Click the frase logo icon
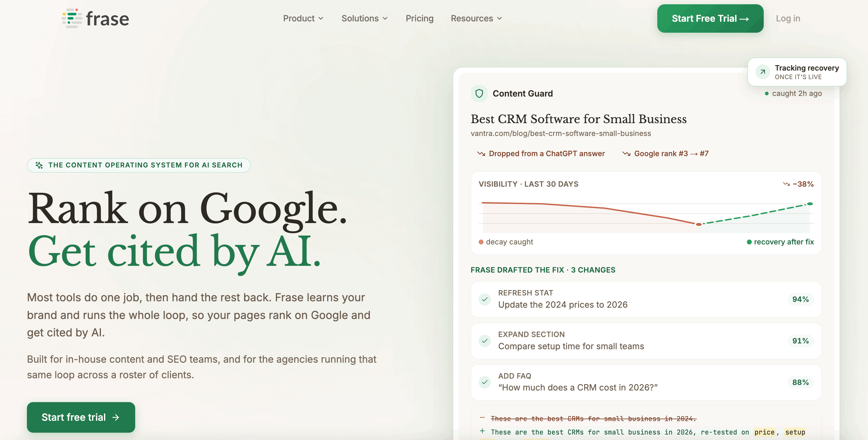 point(72,18)
